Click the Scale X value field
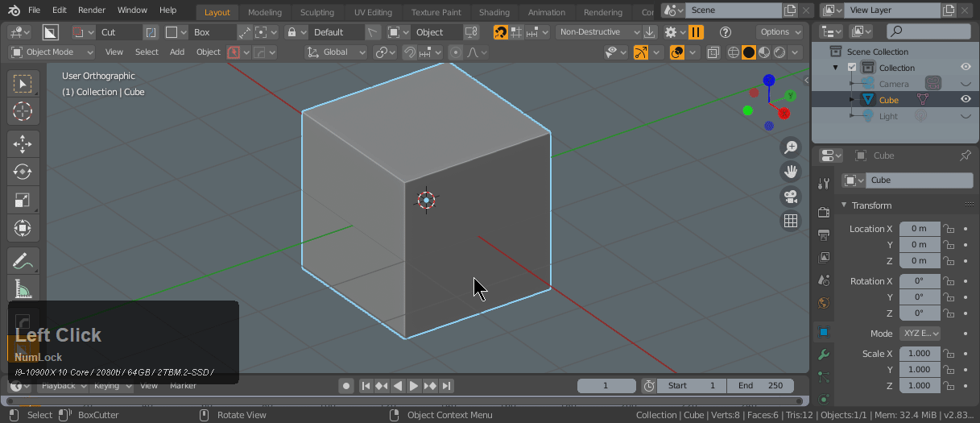 919,354
